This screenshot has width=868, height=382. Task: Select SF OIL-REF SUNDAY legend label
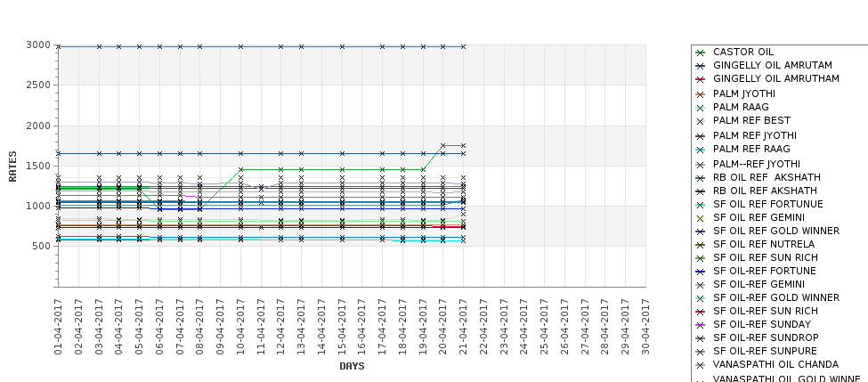[762, 324]
